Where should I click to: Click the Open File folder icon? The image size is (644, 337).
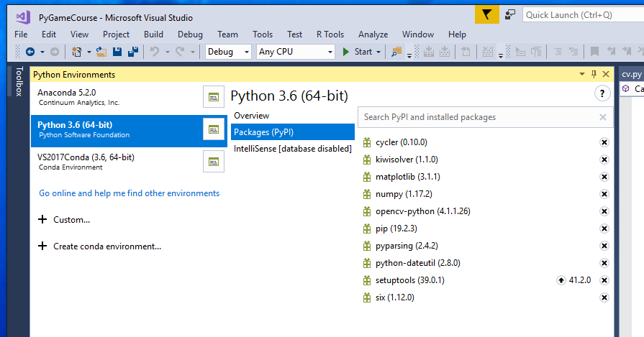pos(101,52)
